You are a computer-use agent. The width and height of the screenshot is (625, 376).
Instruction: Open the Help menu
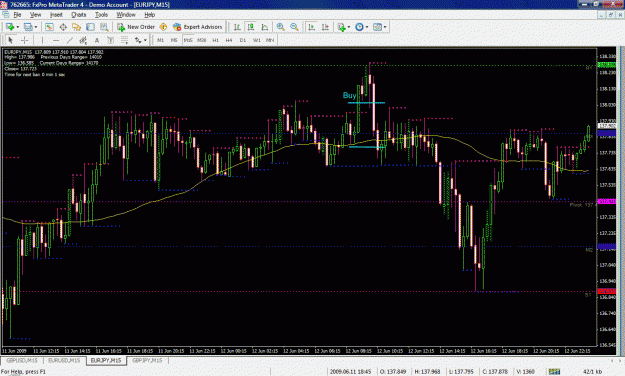[x=149, y=15]
